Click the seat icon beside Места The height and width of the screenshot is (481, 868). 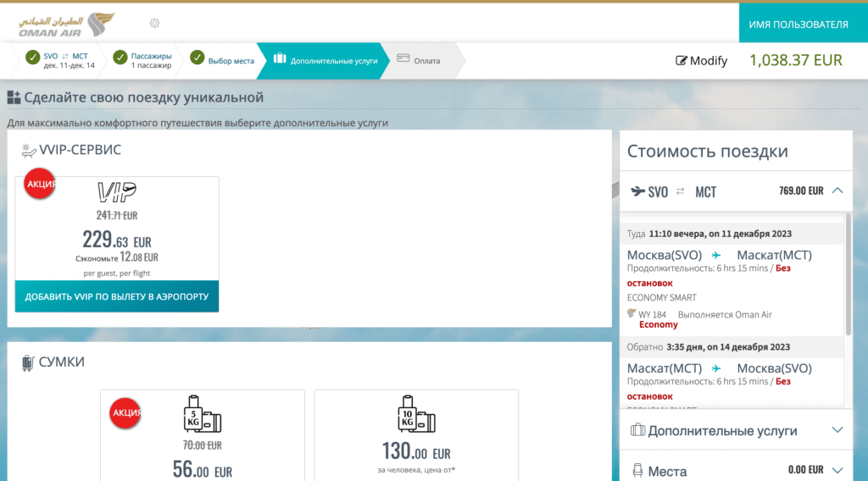point(637,471)
